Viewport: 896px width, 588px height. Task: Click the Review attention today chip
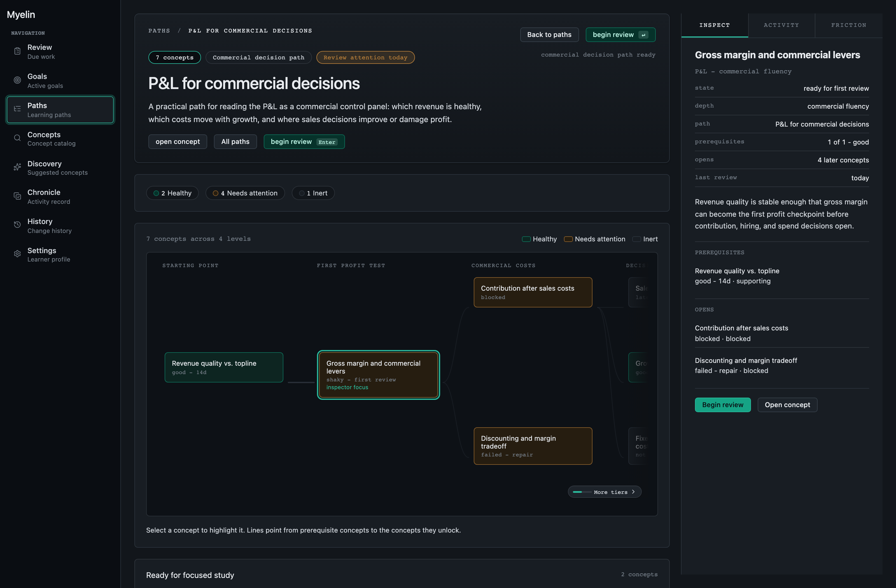[365, 57]
